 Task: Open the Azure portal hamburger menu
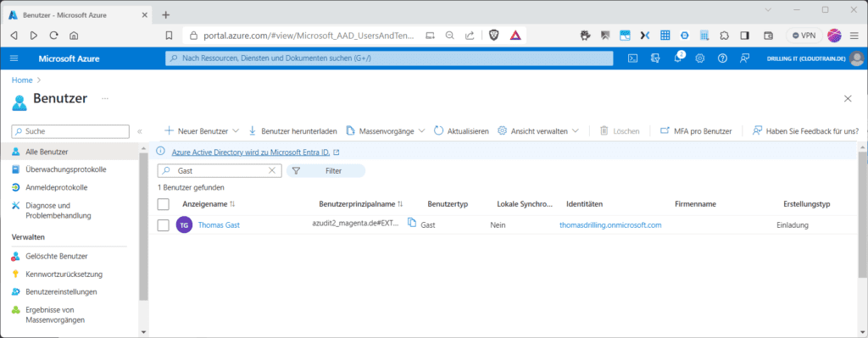pos(14,58)
